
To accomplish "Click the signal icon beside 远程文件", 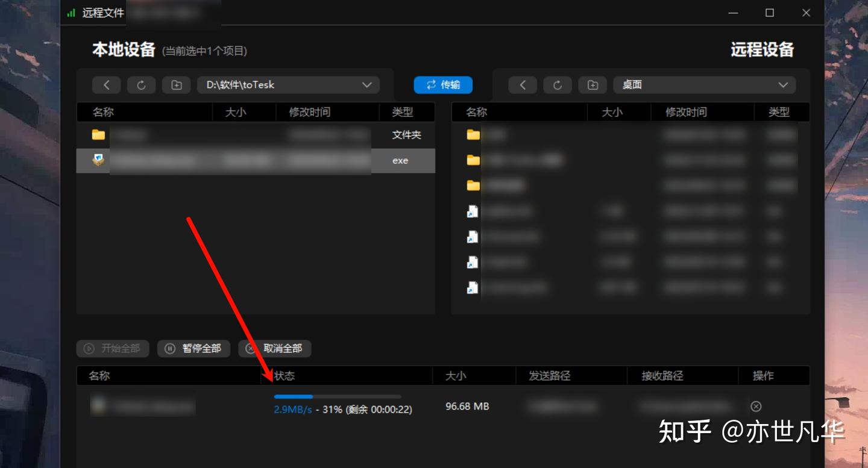I will point(72,12).
